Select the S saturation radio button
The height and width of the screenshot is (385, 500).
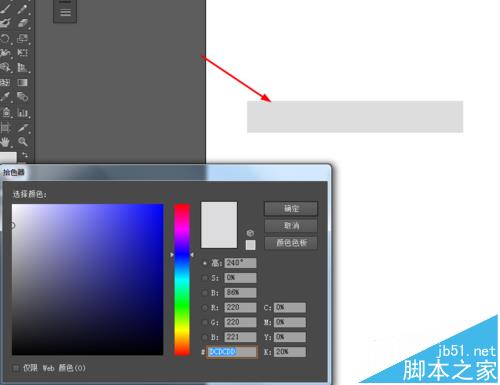[205, 278]
